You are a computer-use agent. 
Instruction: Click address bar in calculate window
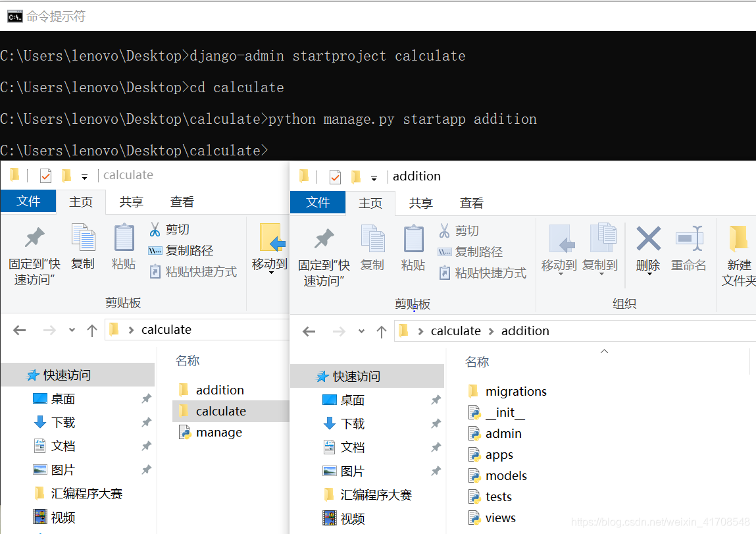tap(197, 330)
